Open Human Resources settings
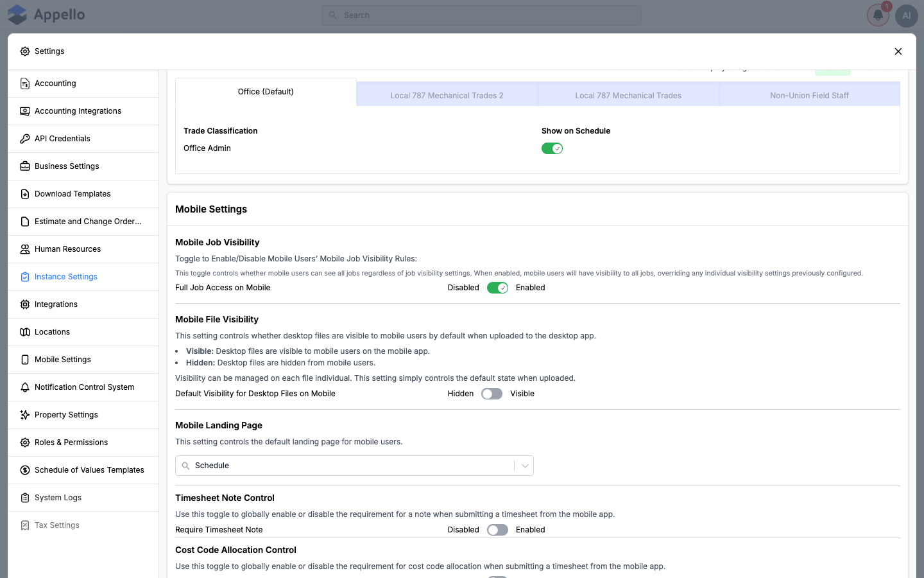The image size is (924, 578). [83, 249]
